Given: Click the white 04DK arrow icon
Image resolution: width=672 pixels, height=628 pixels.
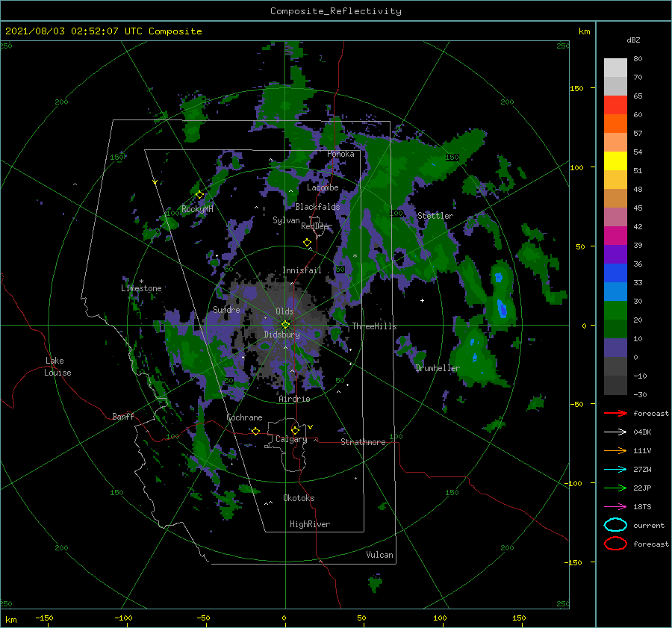Looking at the screenshot, I should point(615,432).
